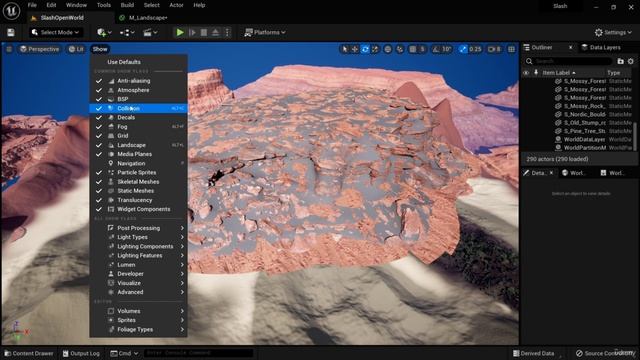Open Select Mode dropdown
The image size is (640, 360).
(x=55, y=32)
